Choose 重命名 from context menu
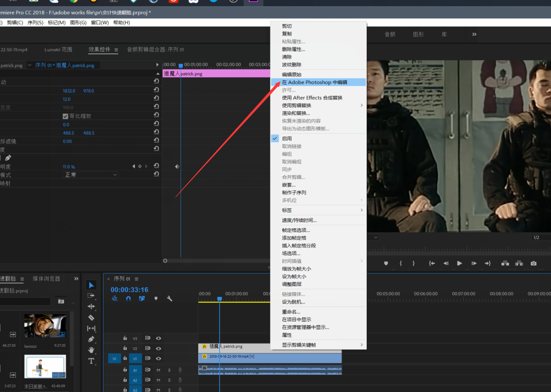The height and width of the screenshot is (392, 551). pos(318,312)
